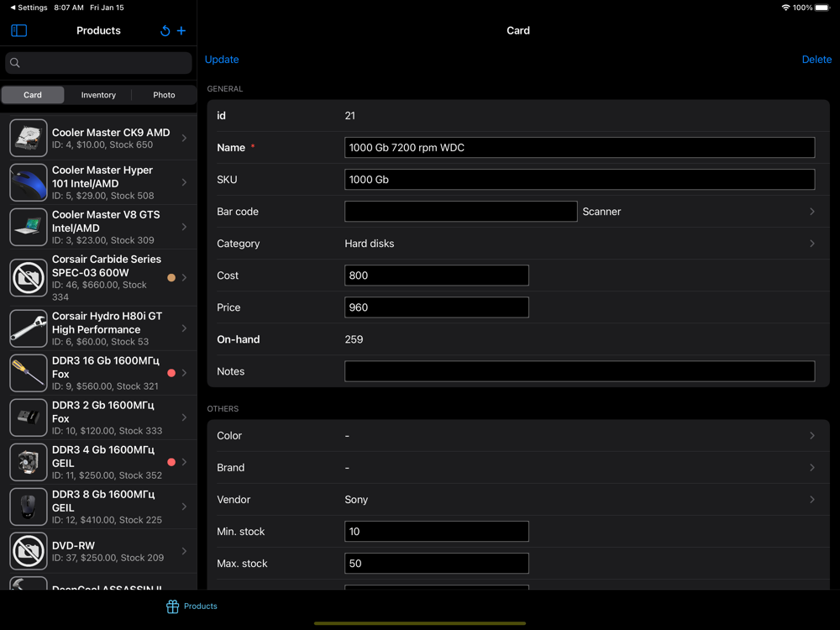The image size is (840, 630).
Task: Click no-photo icon for DVD-RW
Action: point(29,551)
